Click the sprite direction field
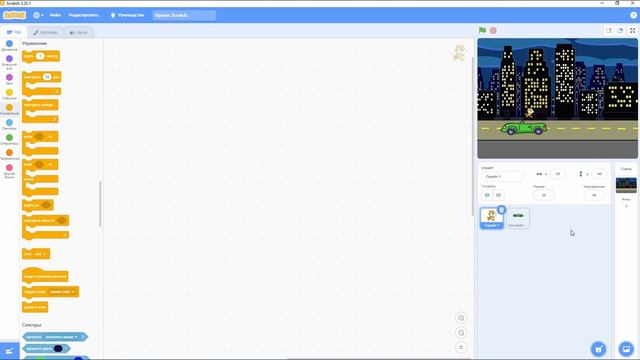This screenshot has height=360, width=640. point(594,195)
